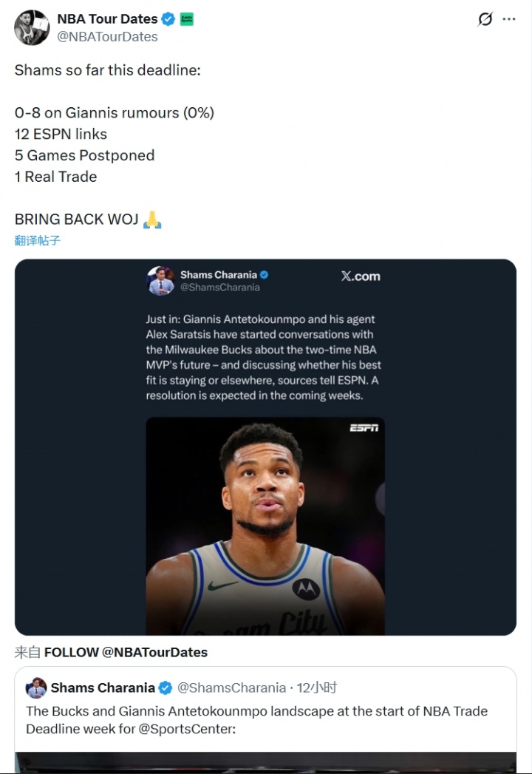The width and height of the screenshot is (532, 774).
Task: Click Shams Charania avatar inside embedded image
Action: pos(161,281)
